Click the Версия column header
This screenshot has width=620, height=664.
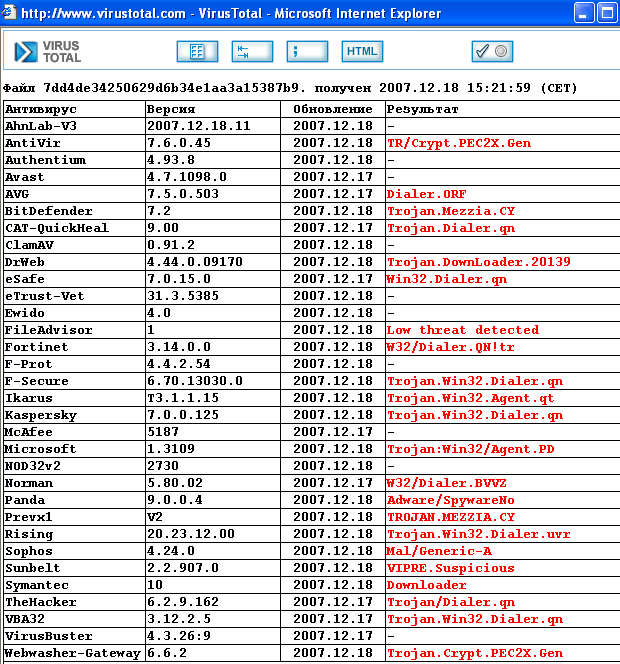[x=171, y=109]
